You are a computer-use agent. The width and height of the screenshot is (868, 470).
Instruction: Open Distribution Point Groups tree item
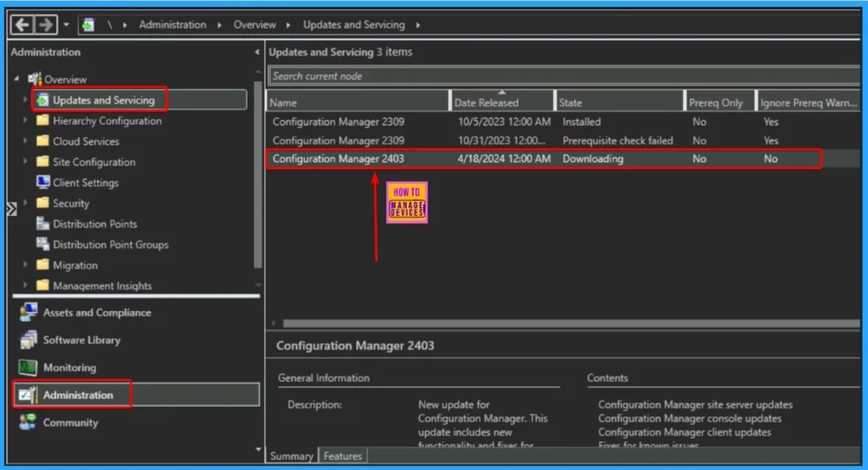pos(111,245)
